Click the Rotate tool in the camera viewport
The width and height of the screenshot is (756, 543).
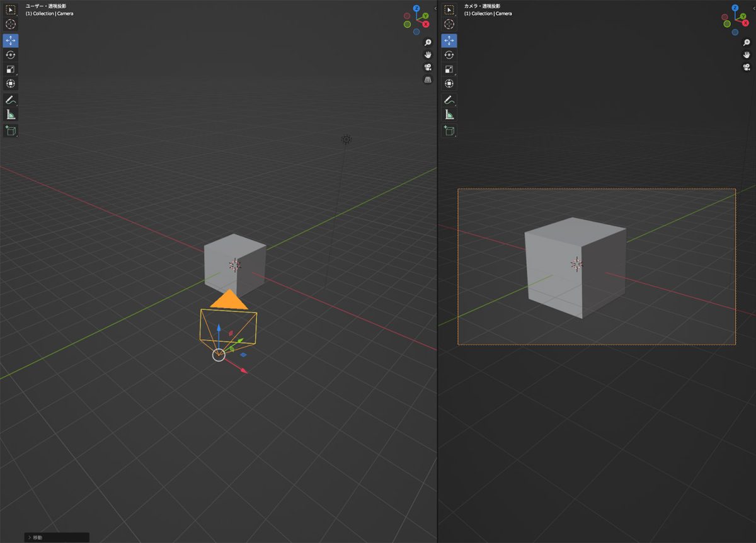click(449, 55)
